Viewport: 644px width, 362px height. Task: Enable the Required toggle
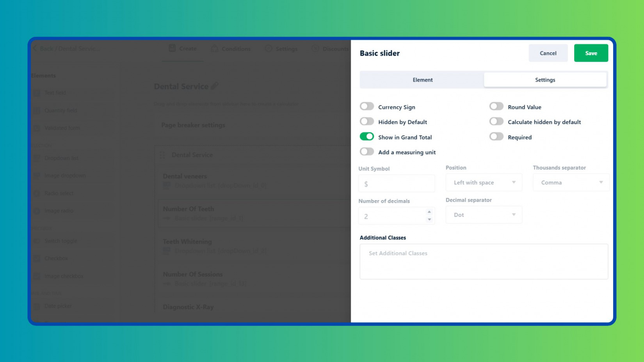click(496, 137)
